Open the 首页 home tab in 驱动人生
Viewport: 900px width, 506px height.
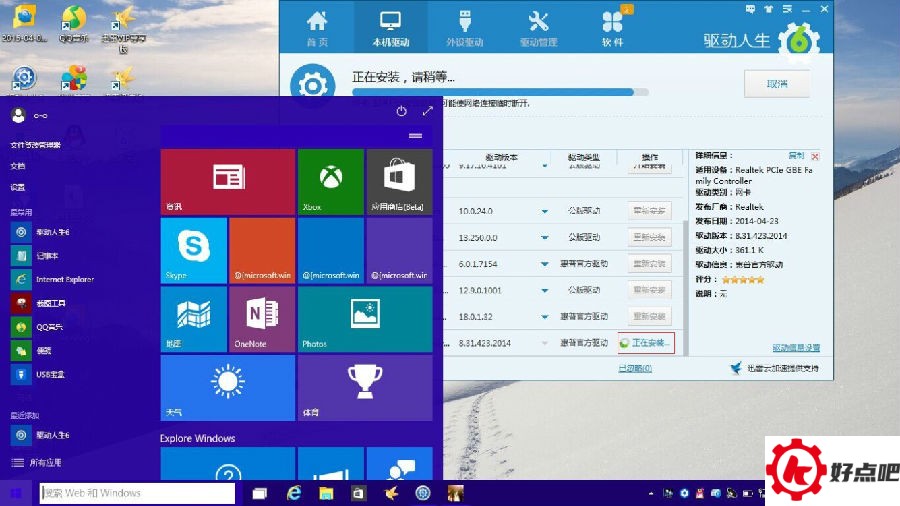coord(317,28)
